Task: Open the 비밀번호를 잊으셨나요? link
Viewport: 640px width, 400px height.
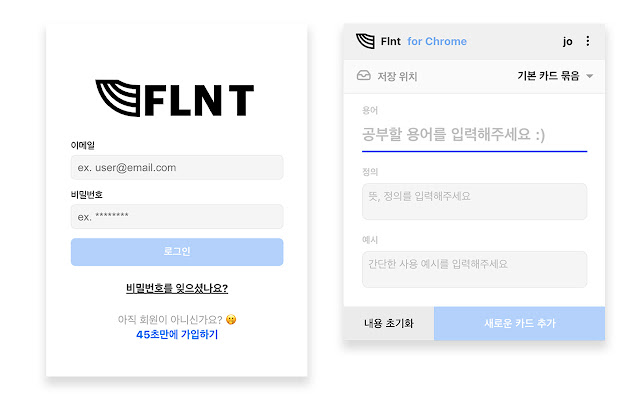Action: tap(177, 289)
